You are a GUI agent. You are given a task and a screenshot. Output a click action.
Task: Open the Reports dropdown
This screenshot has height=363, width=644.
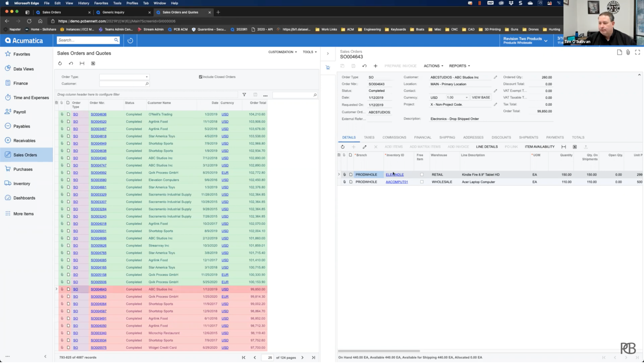[x=459, y=66]
